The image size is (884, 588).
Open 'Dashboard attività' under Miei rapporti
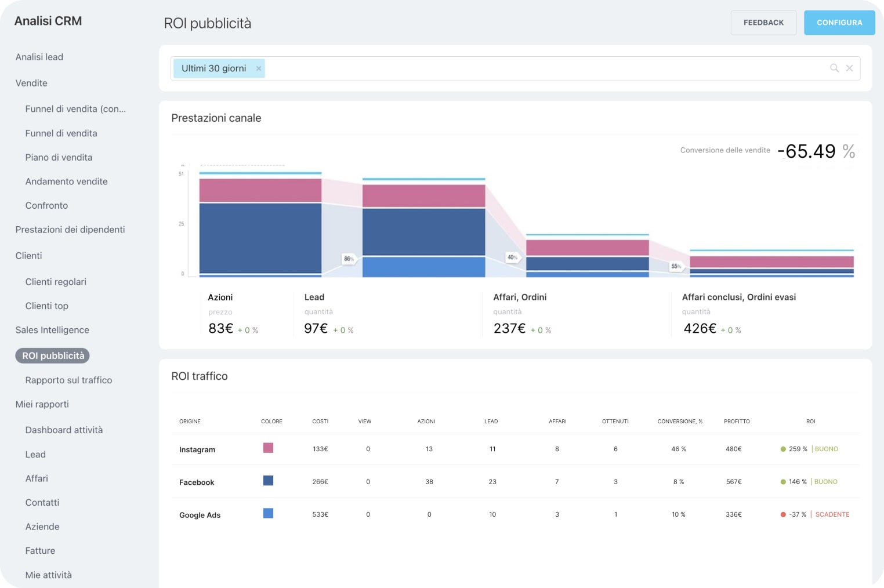click(x=64, y=430)
